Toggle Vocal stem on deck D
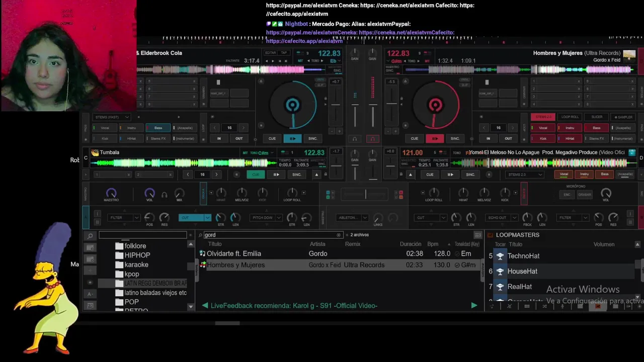Image resolution: width=644 pixels, height=362 pixels. coord(564,174)
